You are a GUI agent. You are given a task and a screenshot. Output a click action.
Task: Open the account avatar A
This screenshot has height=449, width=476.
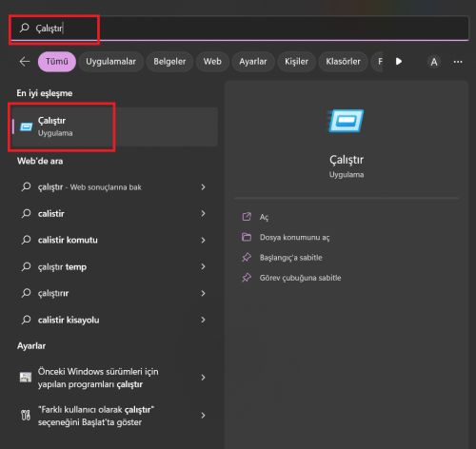(434, 62)
